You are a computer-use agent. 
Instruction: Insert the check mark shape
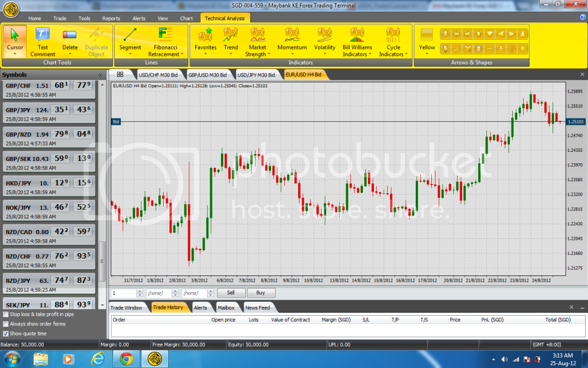point(457,48)
